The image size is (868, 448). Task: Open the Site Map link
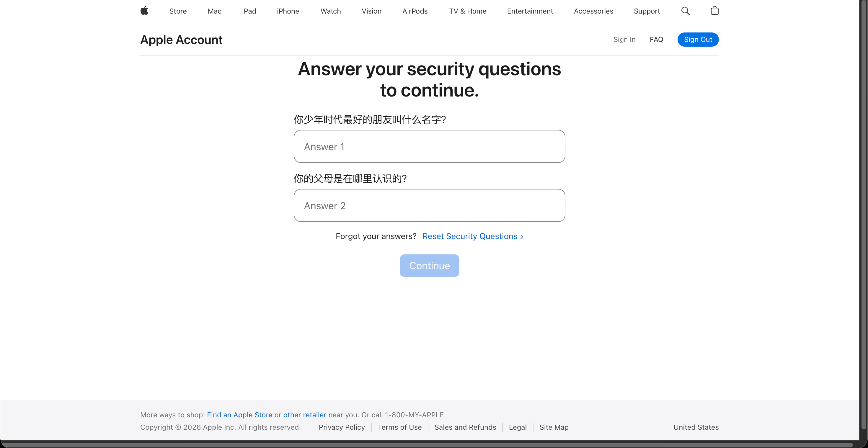[554, 427]
